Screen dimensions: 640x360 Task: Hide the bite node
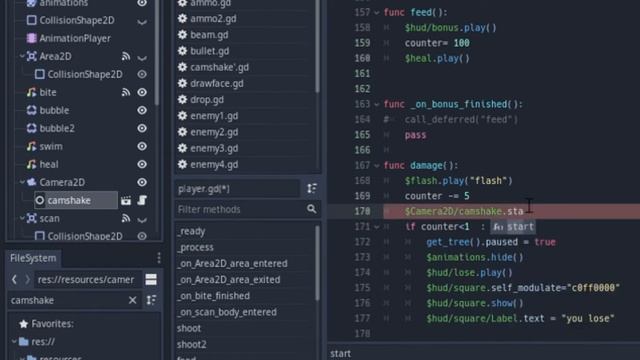pos(142,92)
